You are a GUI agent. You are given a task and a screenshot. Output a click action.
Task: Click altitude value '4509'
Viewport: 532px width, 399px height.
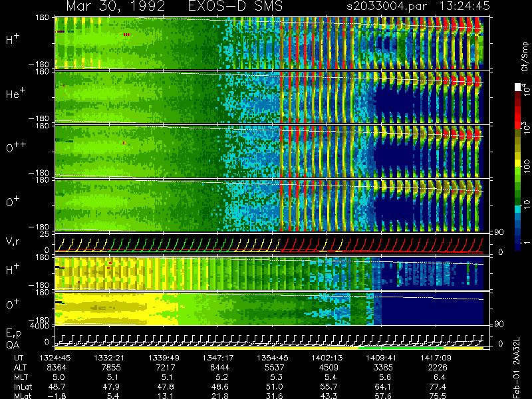329,368
